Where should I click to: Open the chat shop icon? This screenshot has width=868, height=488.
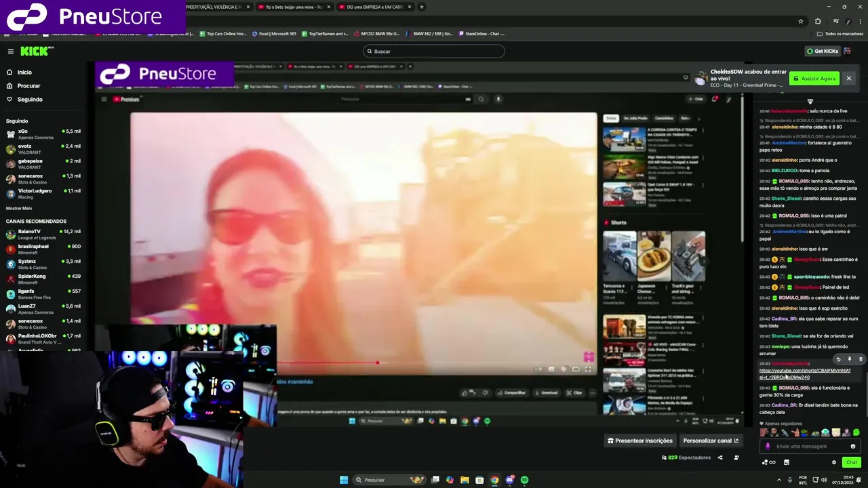787,462
